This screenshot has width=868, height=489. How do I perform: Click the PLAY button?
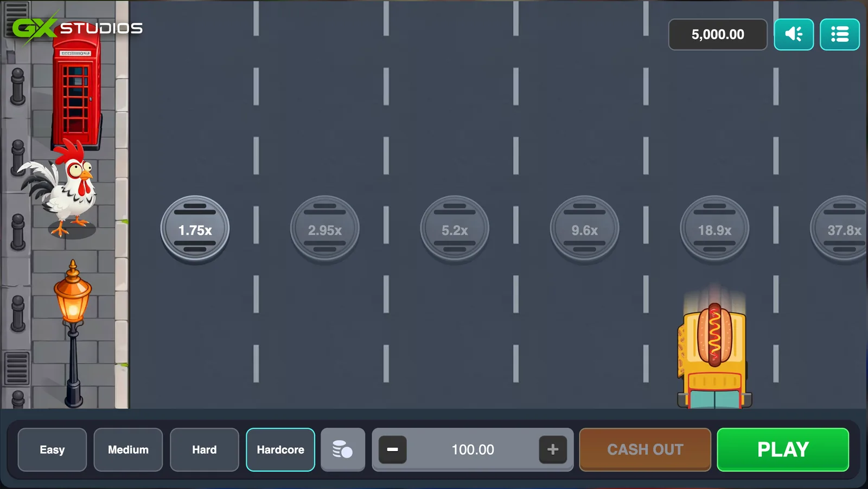[x=783, y=449]
